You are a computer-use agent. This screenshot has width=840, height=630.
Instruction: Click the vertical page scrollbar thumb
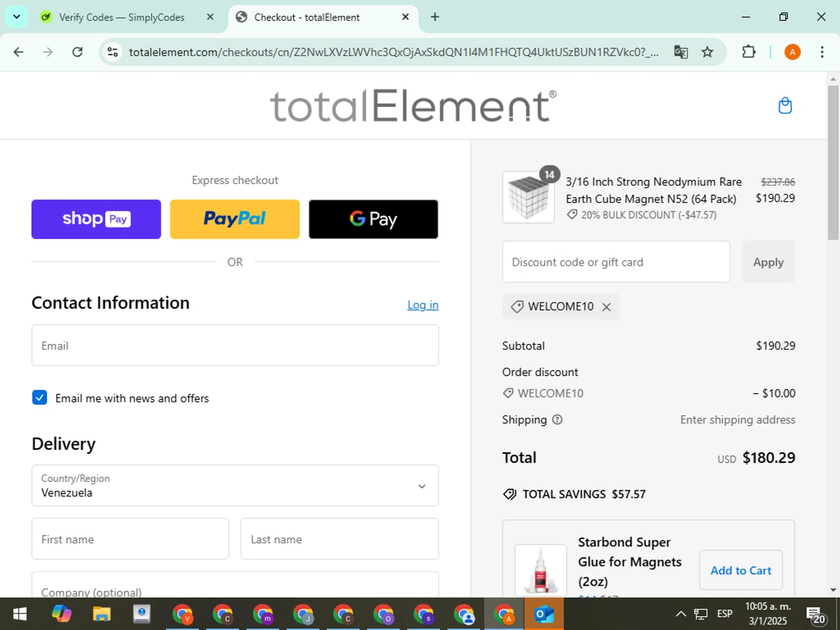tap(833, 162)
